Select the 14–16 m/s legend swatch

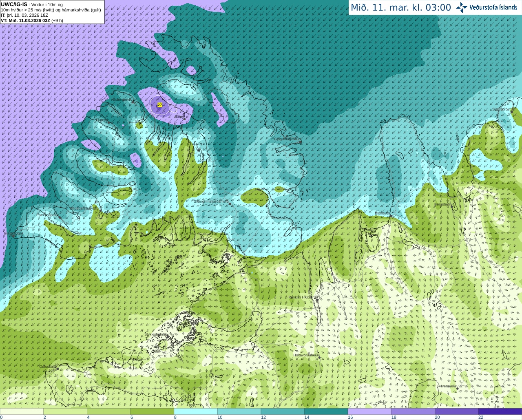click(326, 411)
